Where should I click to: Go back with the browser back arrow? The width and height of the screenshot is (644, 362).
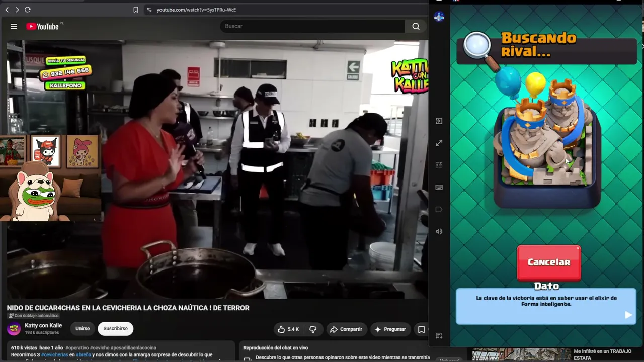[7, 10]
